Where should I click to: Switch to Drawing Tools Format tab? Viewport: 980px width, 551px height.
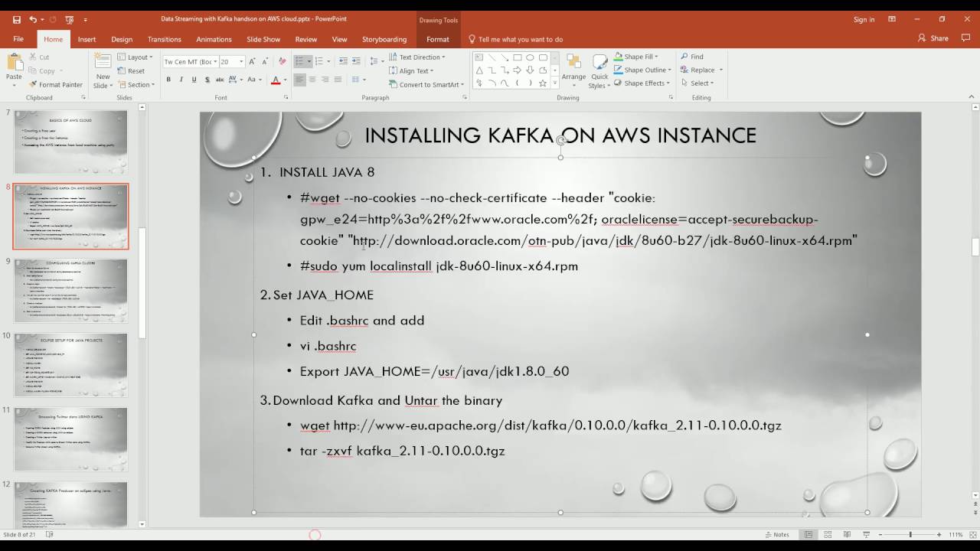tap(438, 39)
